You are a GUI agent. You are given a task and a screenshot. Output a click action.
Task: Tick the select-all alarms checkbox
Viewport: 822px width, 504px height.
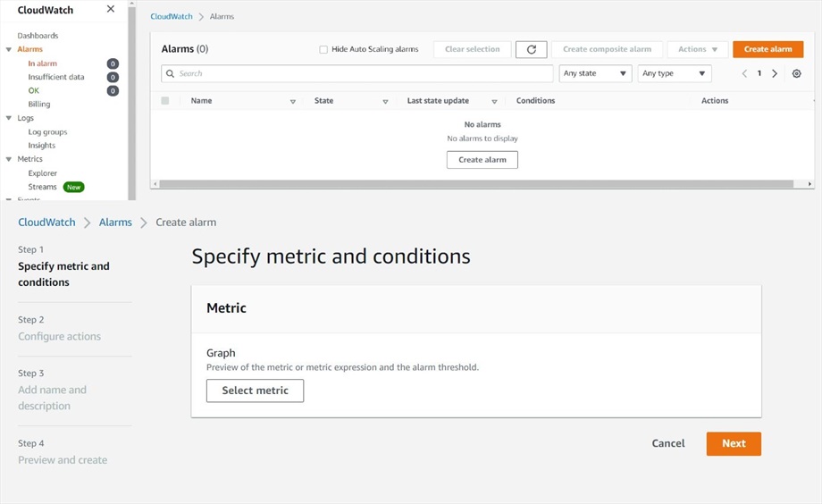click(x=165, y=101)
